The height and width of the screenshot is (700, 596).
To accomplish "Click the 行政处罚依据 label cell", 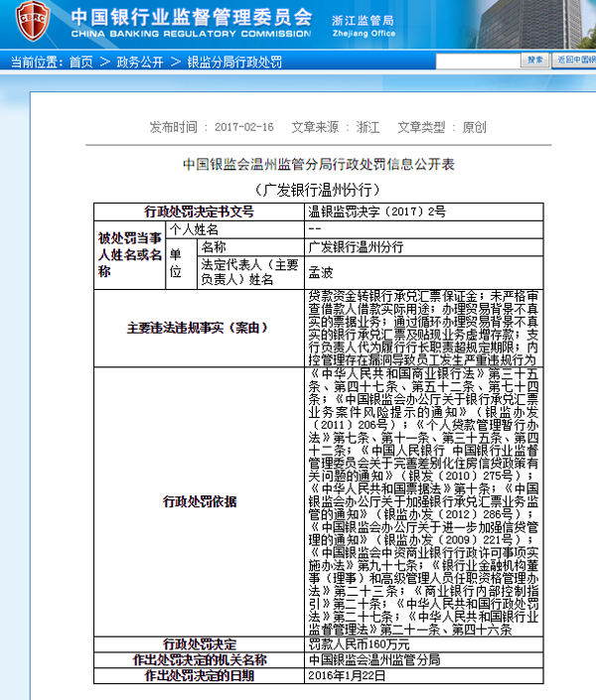I will coord(199,501).
